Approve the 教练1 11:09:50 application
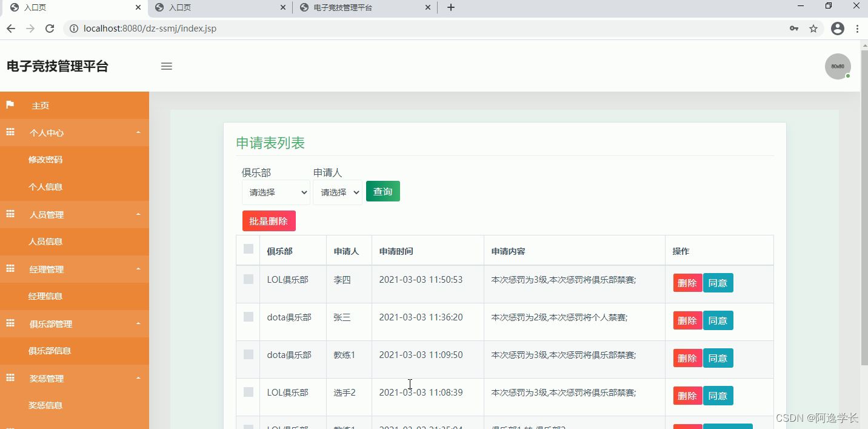868x429 pixels. 718,358
